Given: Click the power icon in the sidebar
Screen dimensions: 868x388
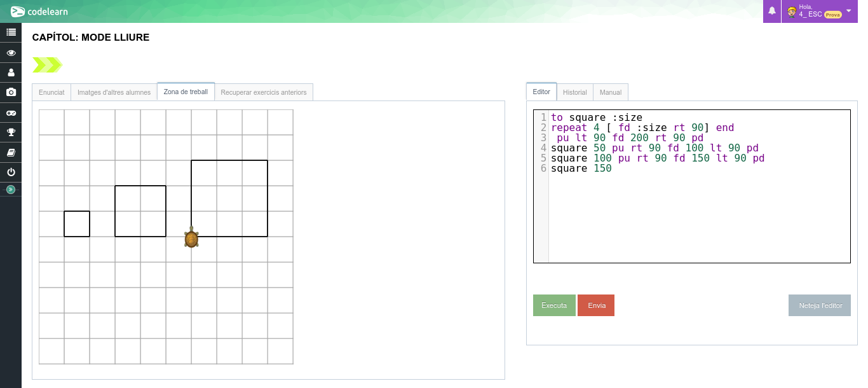Looking at the screenshot, I should tap(11, 172).
